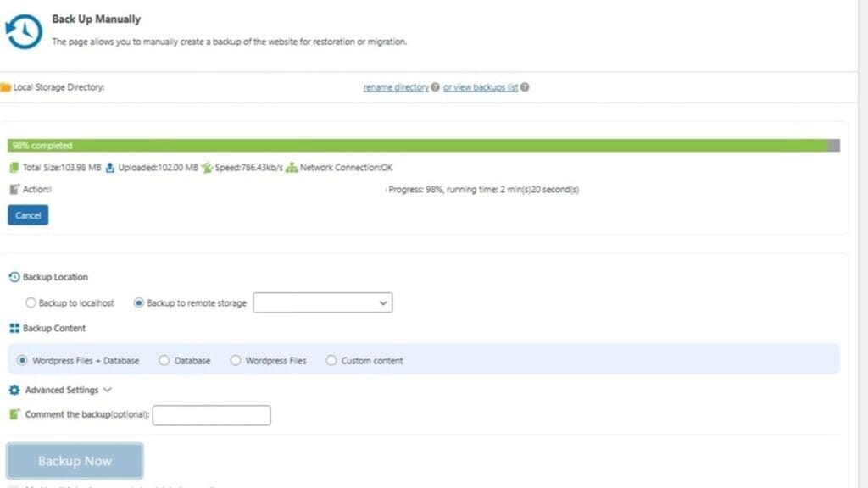The width and height of the screenshot is (868, 488).
Task: Cancel the running backup
Action: [27, 215]
